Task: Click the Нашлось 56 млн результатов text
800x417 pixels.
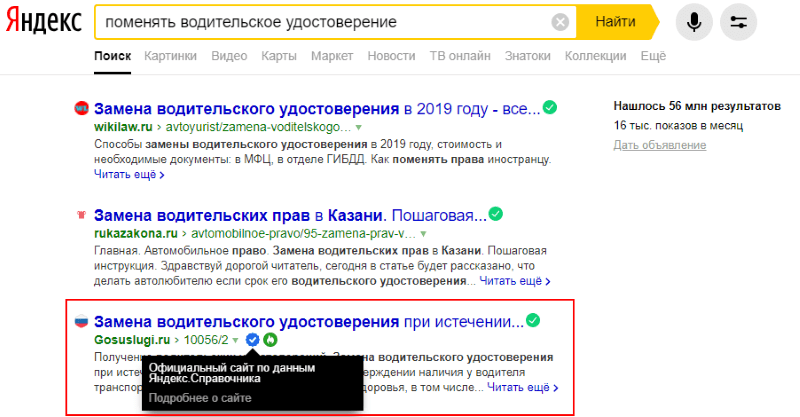Action: tap(697, 106)
